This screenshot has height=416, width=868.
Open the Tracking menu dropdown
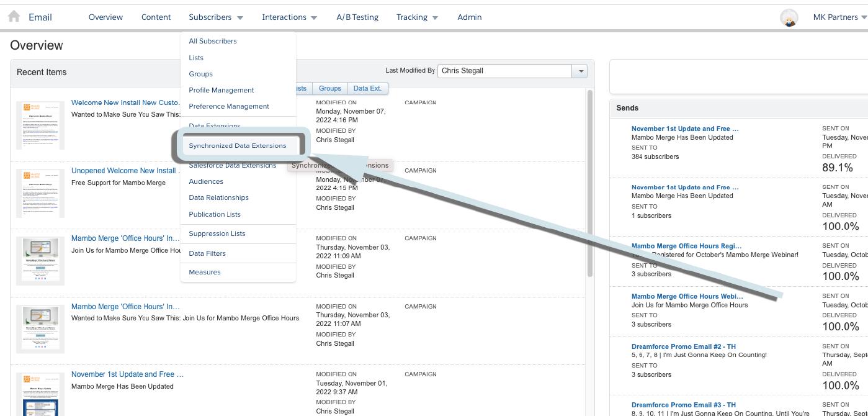coord(417,17)
